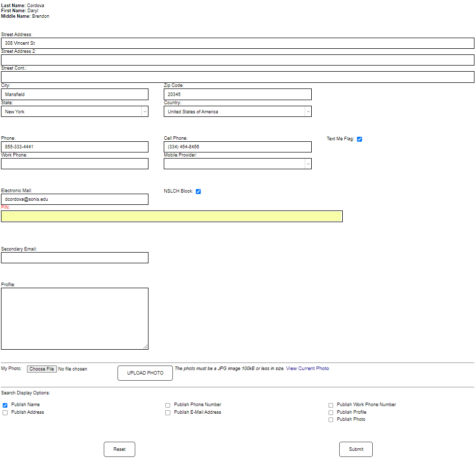Disable the Text Me Flag checkbox
476x460 pixels.
[x=360, y=139]
